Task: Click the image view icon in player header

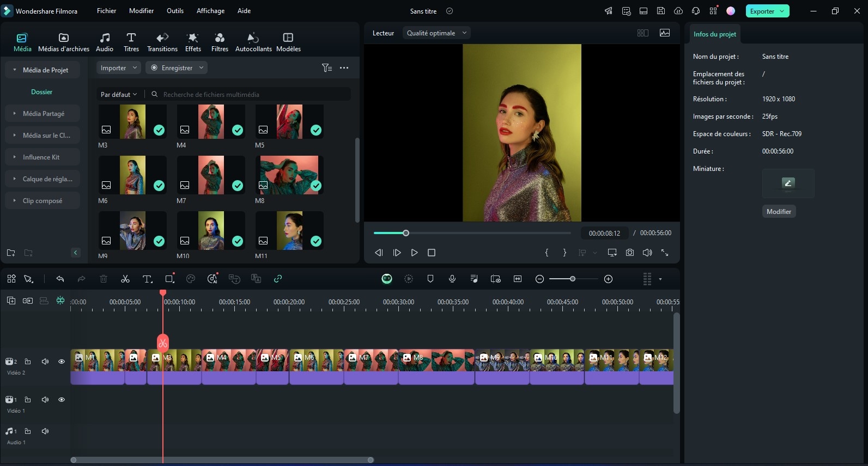Action: pos(665,33)
